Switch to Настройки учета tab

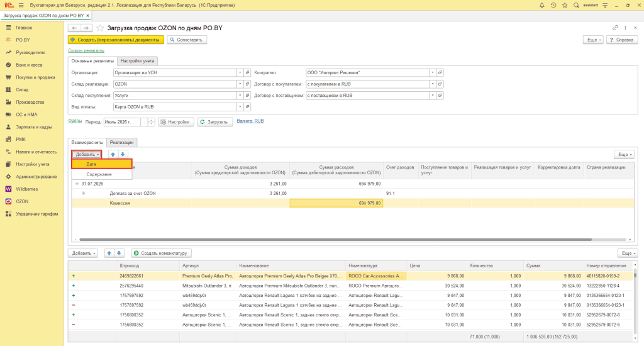pos(137,61)
